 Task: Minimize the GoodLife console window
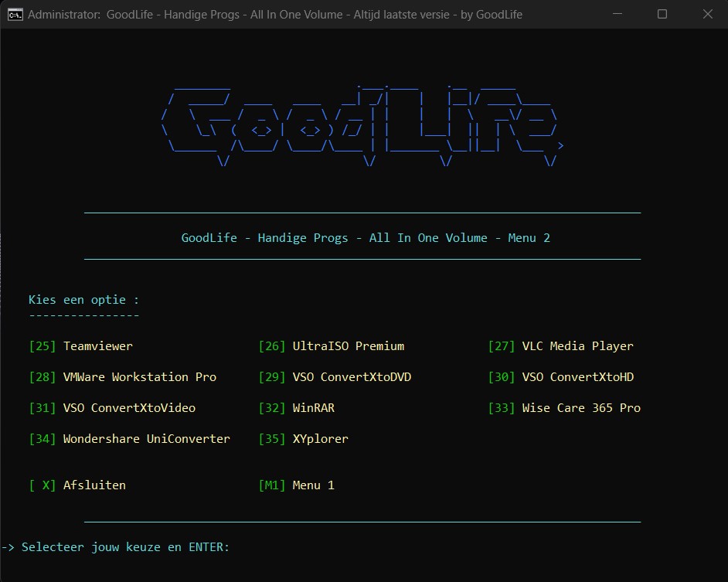click(617, 14)
